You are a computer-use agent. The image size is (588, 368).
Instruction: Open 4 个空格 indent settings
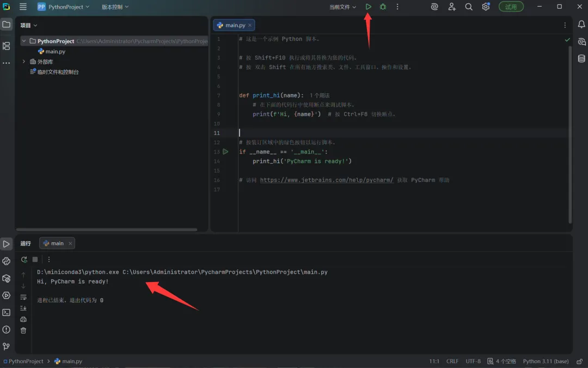(x=502, y=361)
